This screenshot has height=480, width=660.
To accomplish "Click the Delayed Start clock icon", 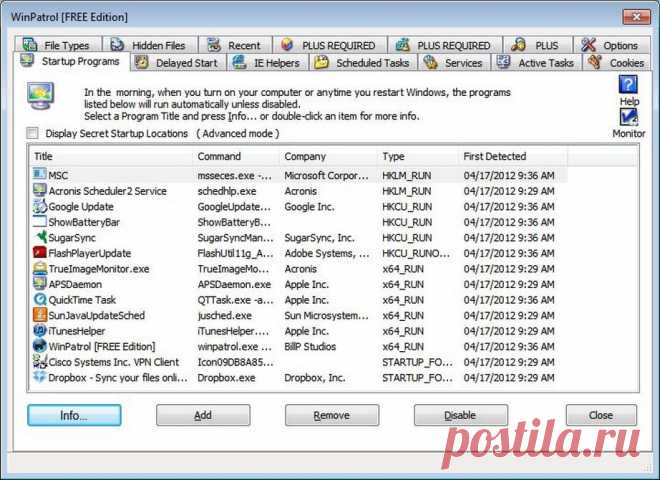I will (x=141, y=62).
